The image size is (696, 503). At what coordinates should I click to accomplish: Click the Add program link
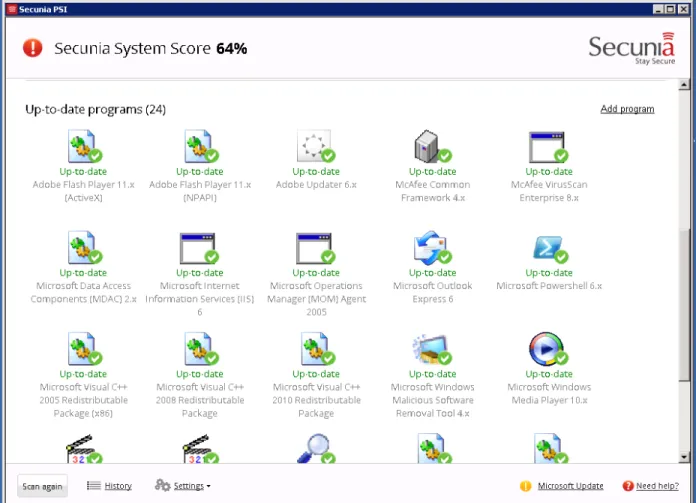[627, 109]
